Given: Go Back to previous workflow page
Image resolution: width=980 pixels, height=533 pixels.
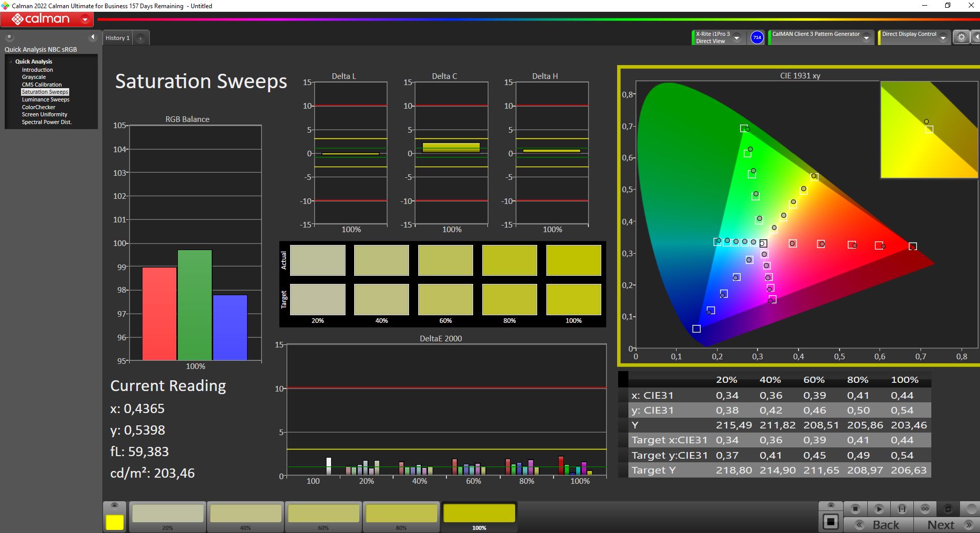Looking at the screenshot, I should pyautogui.click(x=879, y=525).
